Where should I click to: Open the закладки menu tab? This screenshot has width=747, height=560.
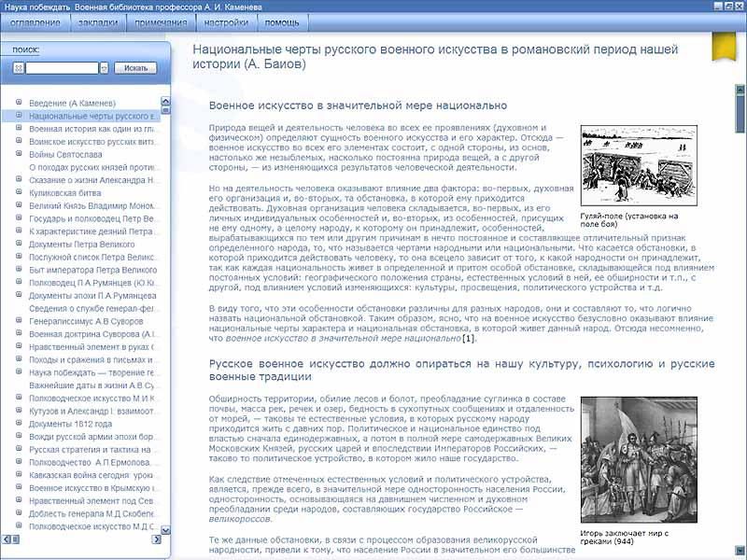tap(98, 21)
